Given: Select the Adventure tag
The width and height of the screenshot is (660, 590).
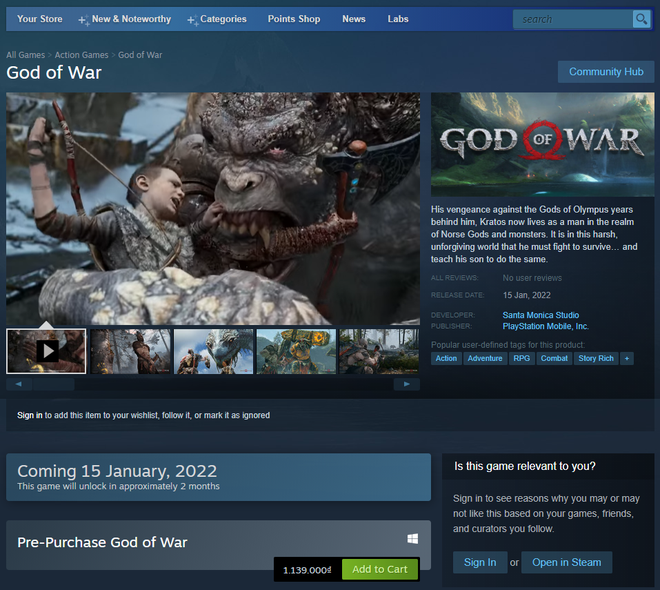Looking at the screenshot, I should 485,359.
